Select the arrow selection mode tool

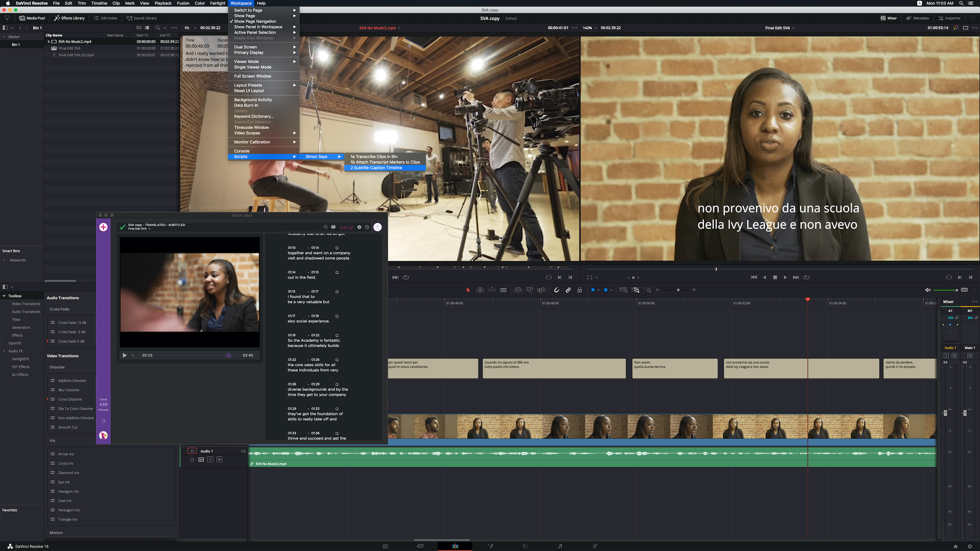468,290
